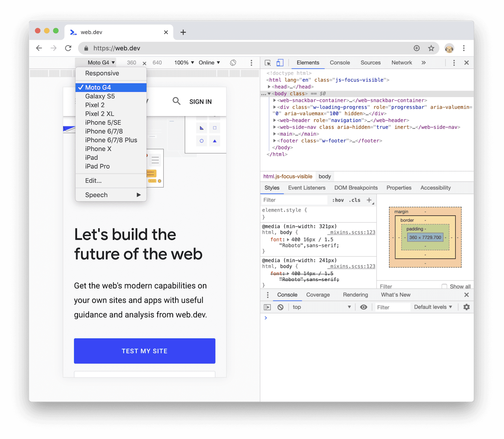
Task: Click the padding box in the box model diagram
Action: 415,229
